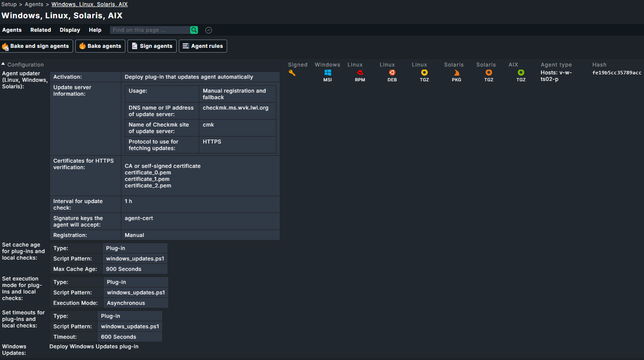Open the Windows, Linux, Solaris, AIX breadcrumb link
This screenshot has width=644, height=360.
coord(90,4)
